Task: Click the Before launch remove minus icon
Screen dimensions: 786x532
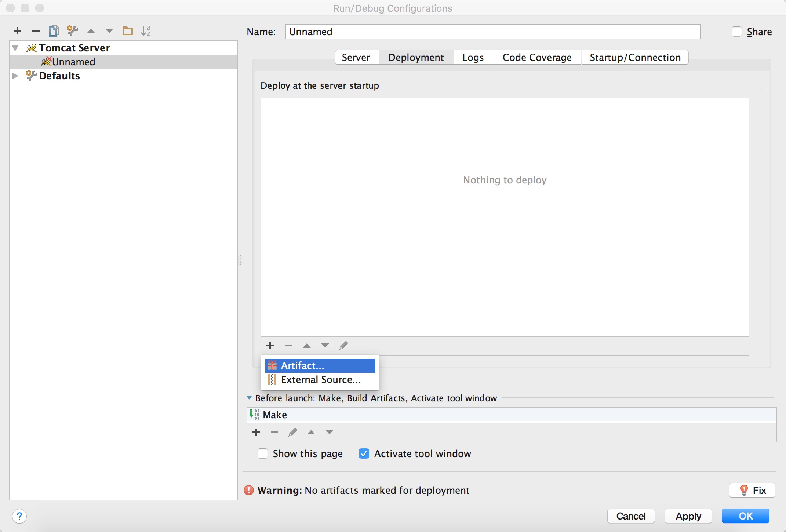Action: click(275, 432)
